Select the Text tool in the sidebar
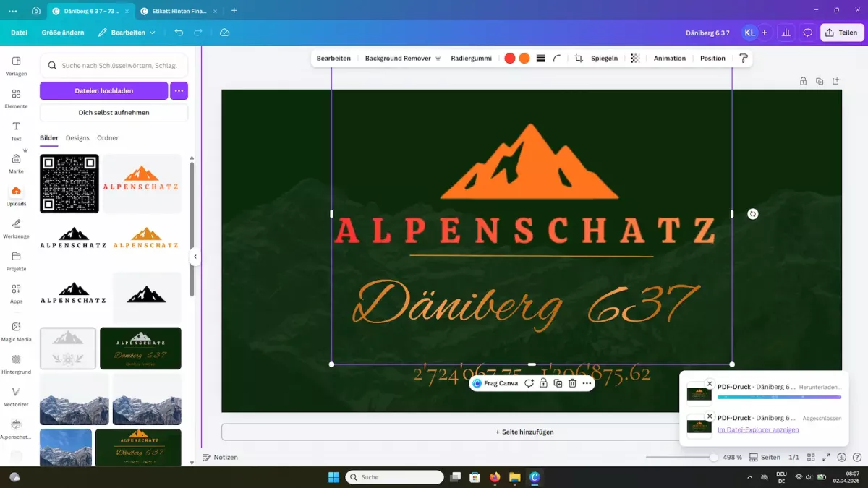This screenshot has height=488, width=868. coord(16,130)
